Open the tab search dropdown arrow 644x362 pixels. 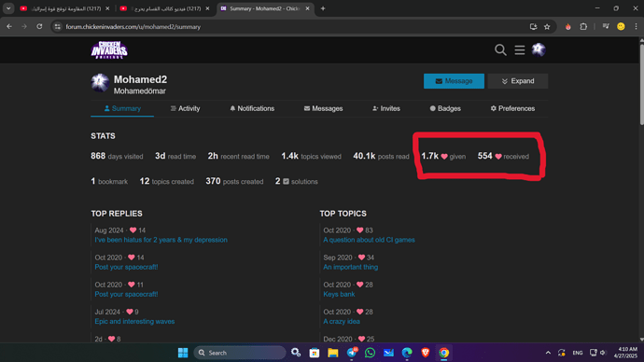tap(8, 8)
